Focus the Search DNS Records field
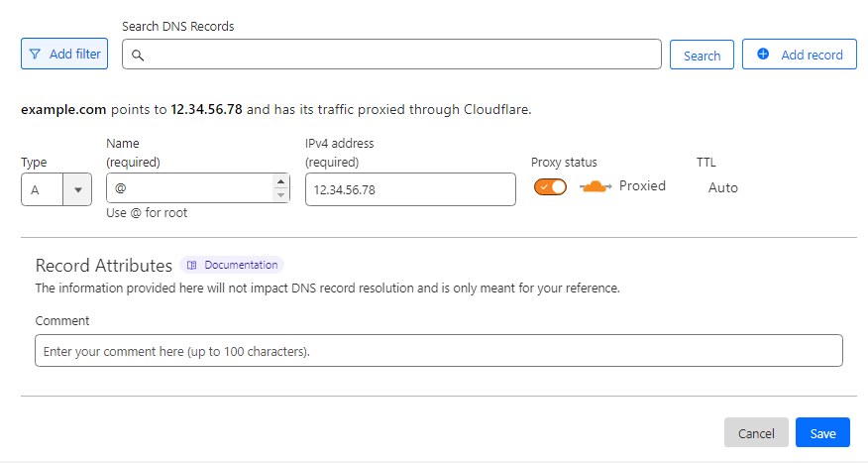The image size is (868, 463). pos(391,55)
